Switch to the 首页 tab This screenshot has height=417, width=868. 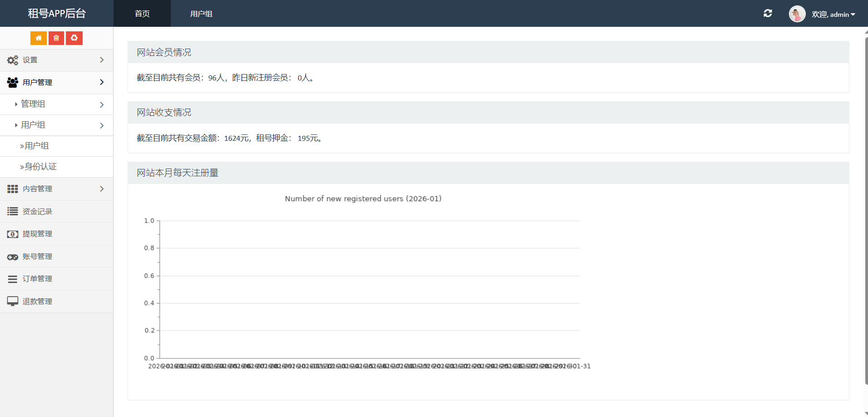tap(142, 14)
